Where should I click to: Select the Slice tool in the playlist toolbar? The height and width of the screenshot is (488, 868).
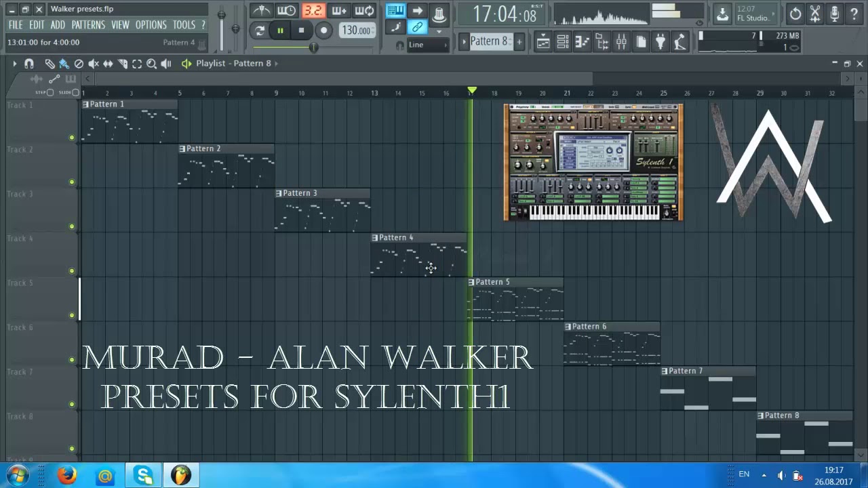(x=123, y=63)
